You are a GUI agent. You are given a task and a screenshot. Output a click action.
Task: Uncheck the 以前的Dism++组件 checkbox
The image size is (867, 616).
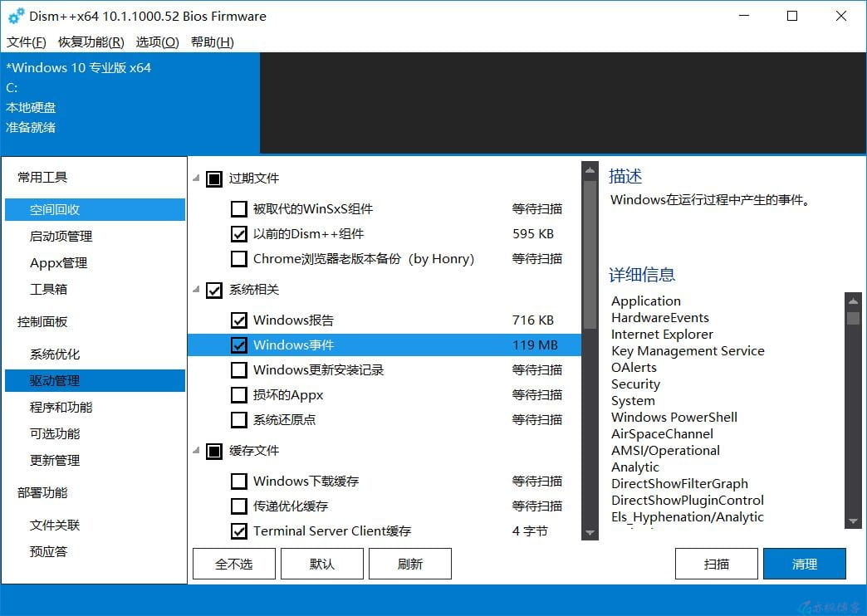click(x=239, y=234)
